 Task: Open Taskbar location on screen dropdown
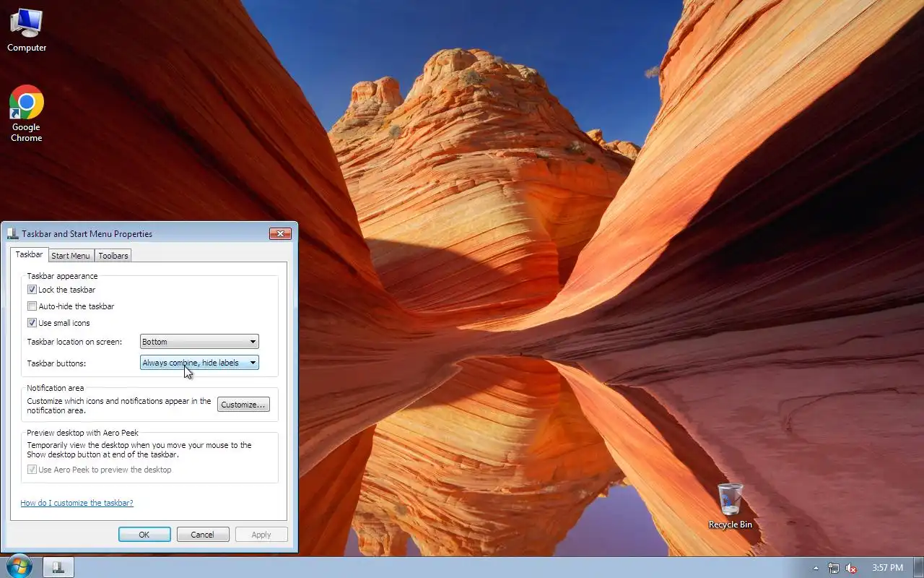tap(199, 342)
